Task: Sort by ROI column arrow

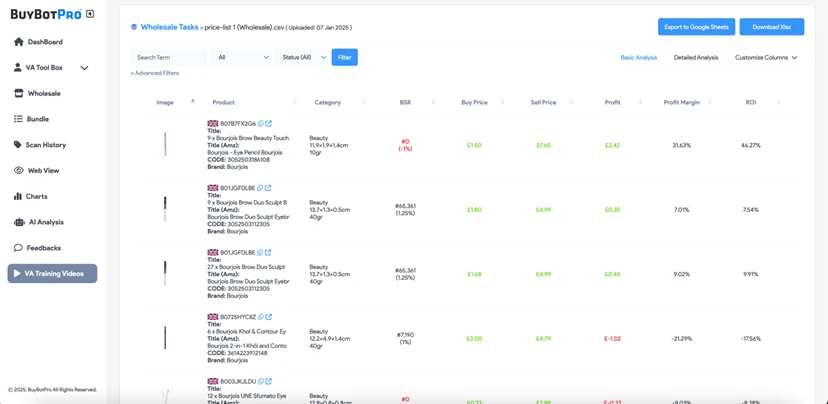Action: click(x=779, y=102)
